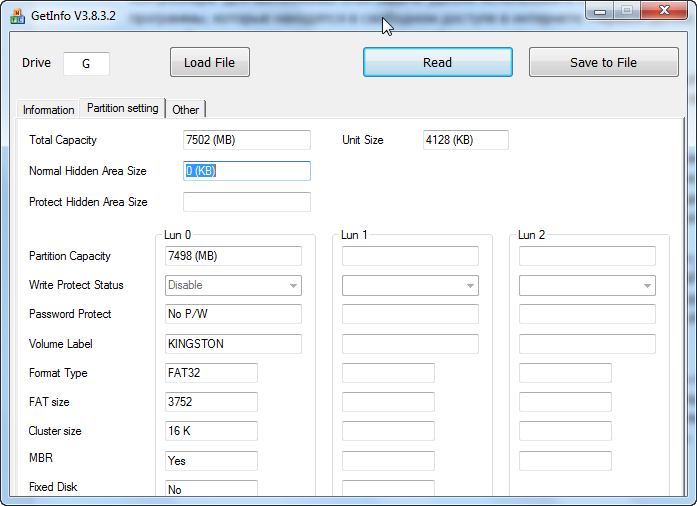The height and width of the screenshot is (506, 697).
Task: Click Lun 2 Format Type field
Action: pos(565,373)
